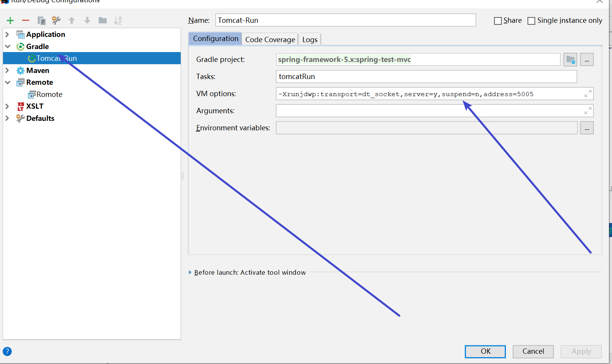Screen dimensions: 612x364
Task: Click the Apply button
Action: coord(581,351)
